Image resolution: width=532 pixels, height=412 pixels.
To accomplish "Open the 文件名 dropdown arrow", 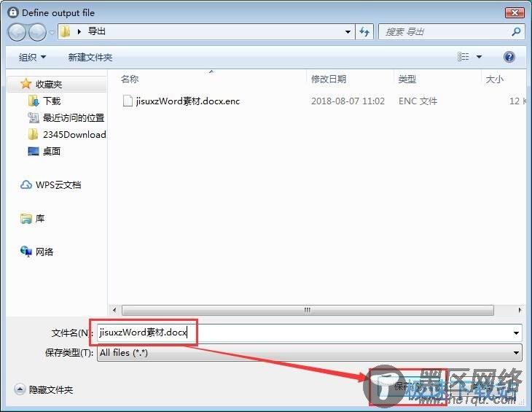I will coord(516,333).
